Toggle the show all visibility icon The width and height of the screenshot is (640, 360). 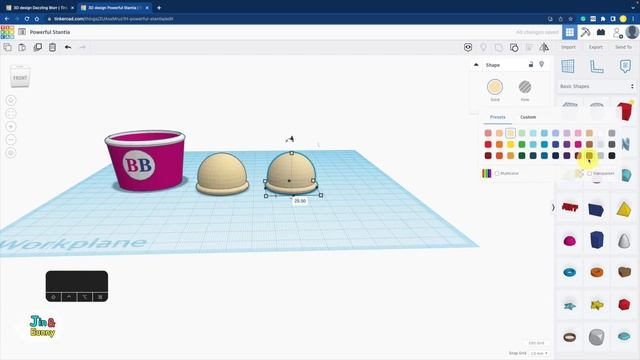point(468,47)
